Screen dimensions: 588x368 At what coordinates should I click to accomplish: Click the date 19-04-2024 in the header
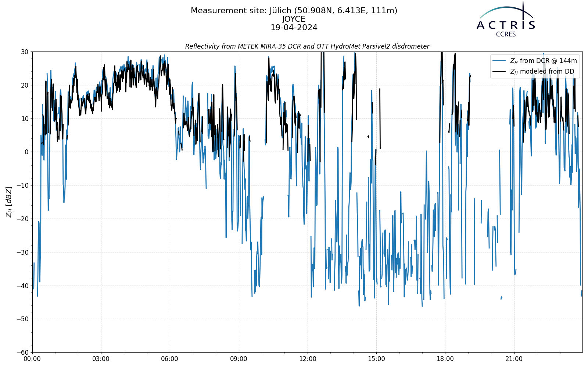point(294,28)
